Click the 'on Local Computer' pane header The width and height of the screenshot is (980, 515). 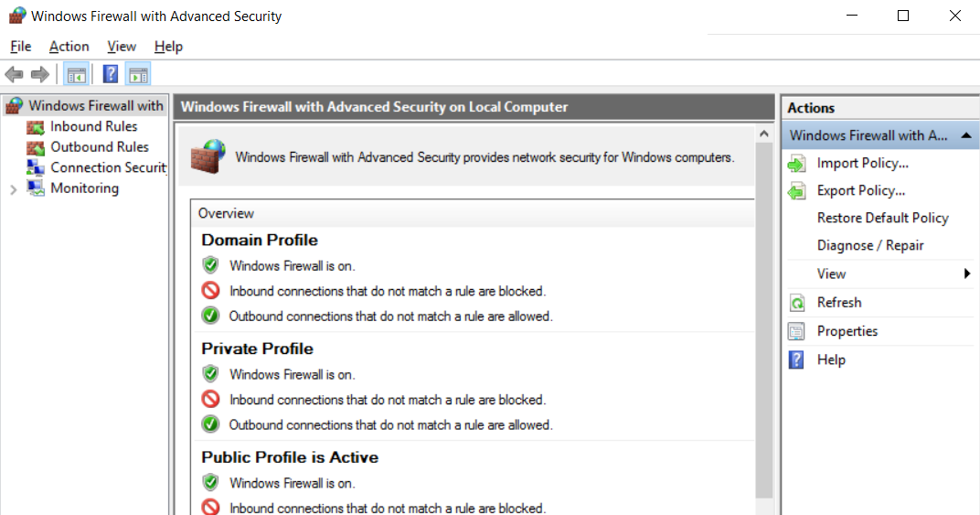click(x=474, y=107)
